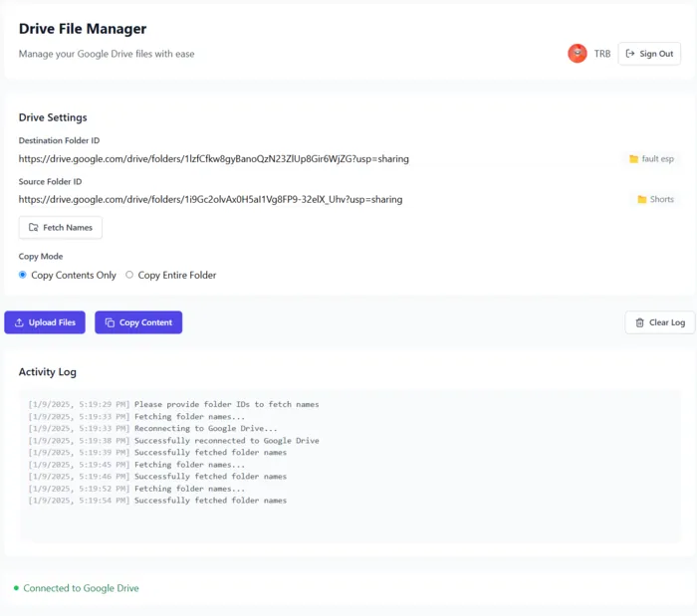Click the Upload Files button
The image size is (697, 616).
(45, 322)
